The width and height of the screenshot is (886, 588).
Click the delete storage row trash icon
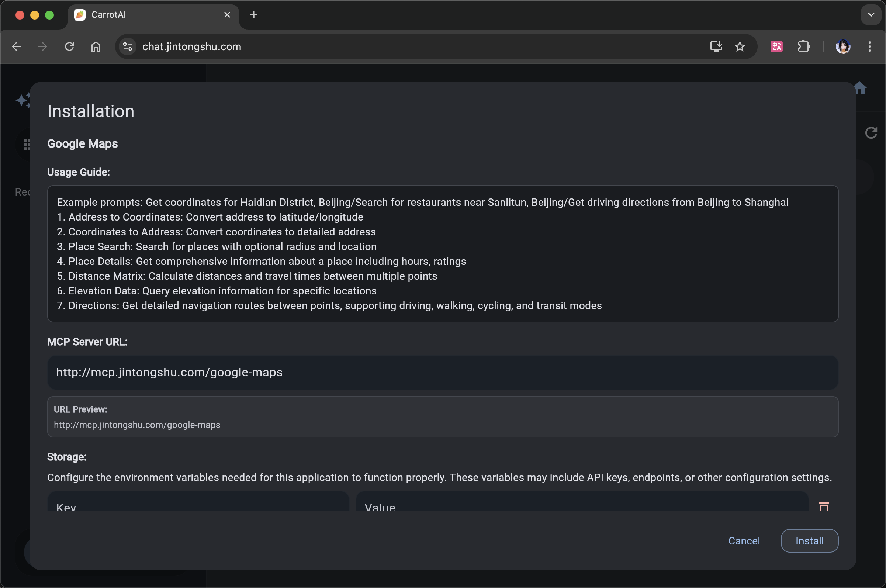[x=823, y=506]
